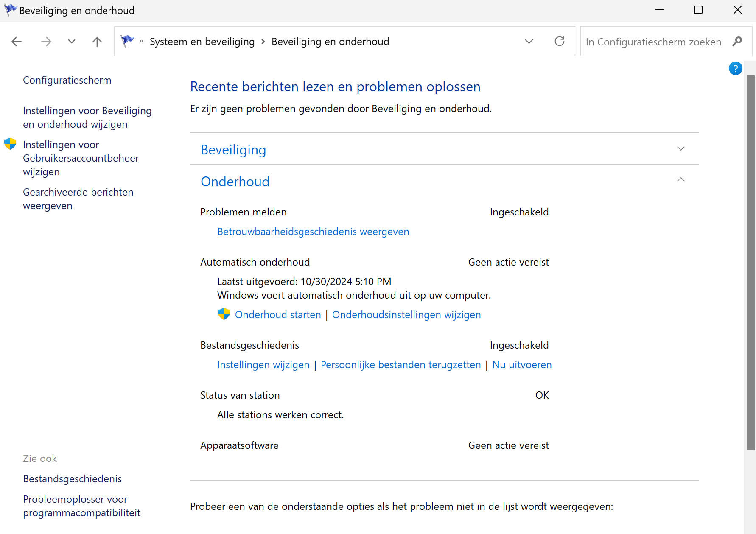
Task: Click the Beveiliging section heading
Action: pos(233,150)
